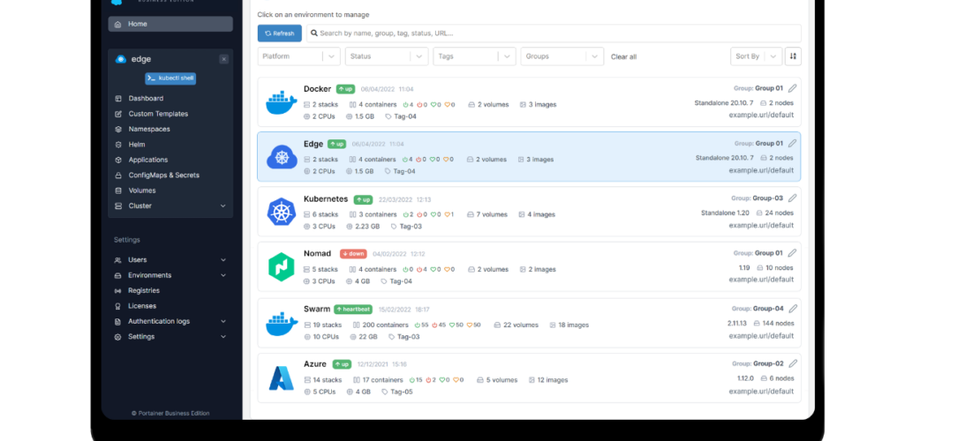Open the Sort By dropdown
Screen dimensions: 980x441
(x=756, y=56)
